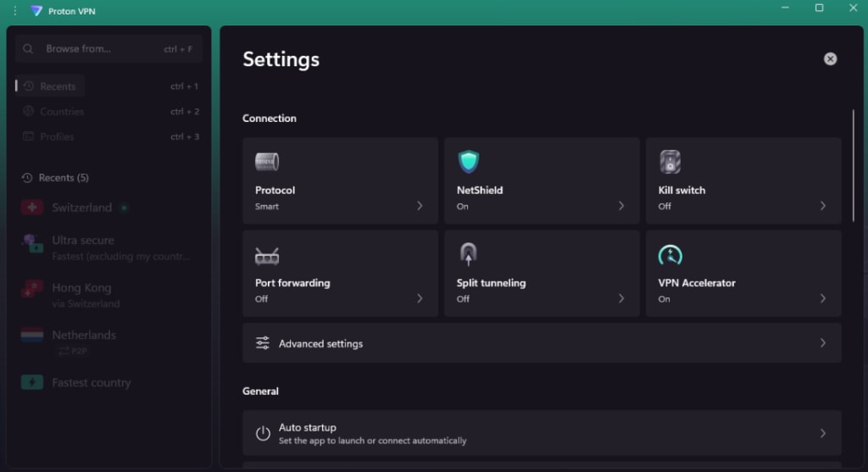The height and width of the screenshot is (472, 868).
Task: Open Auto startup chevron arrow
Action: (x=822, y=433)
